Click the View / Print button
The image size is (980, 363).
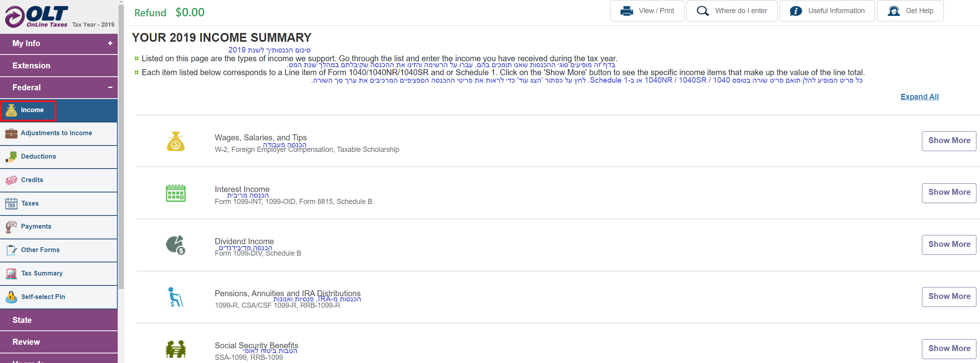[647, 11]
